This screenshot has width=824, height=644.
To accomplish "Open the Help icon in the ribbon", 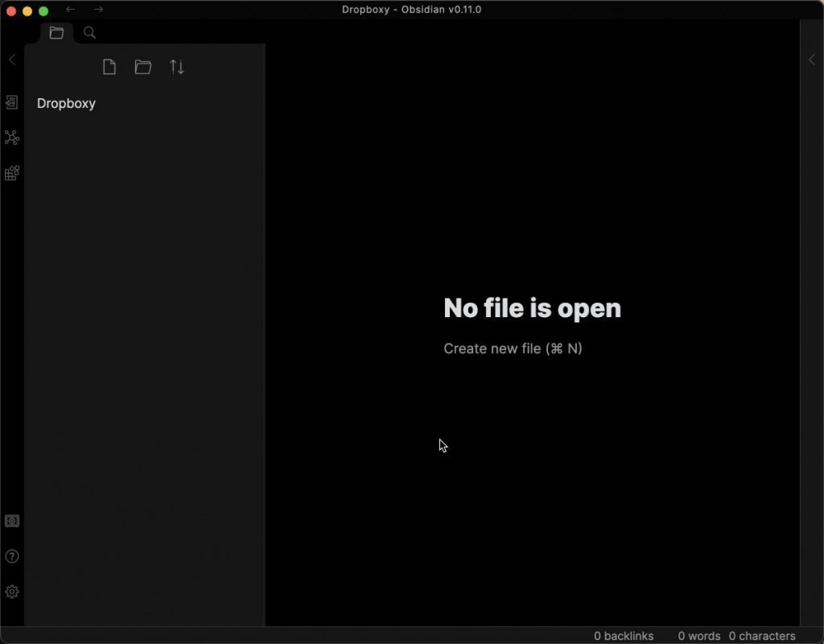I will coord(12,556).
